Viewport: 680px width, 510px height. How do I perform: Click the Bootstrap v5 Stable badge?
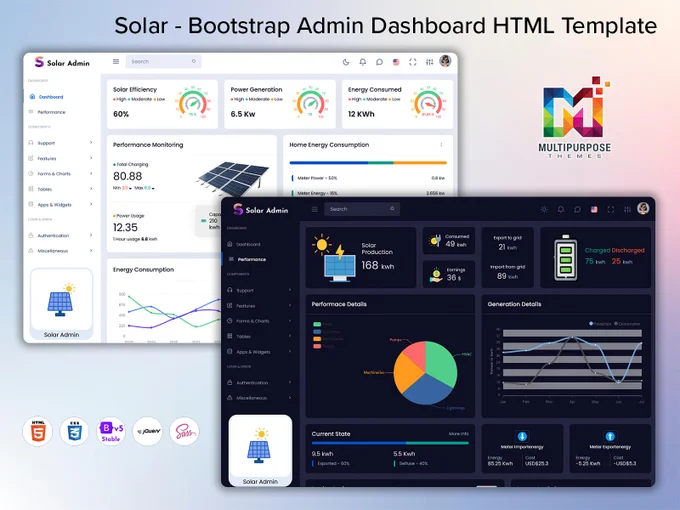(x=111, y=431)
